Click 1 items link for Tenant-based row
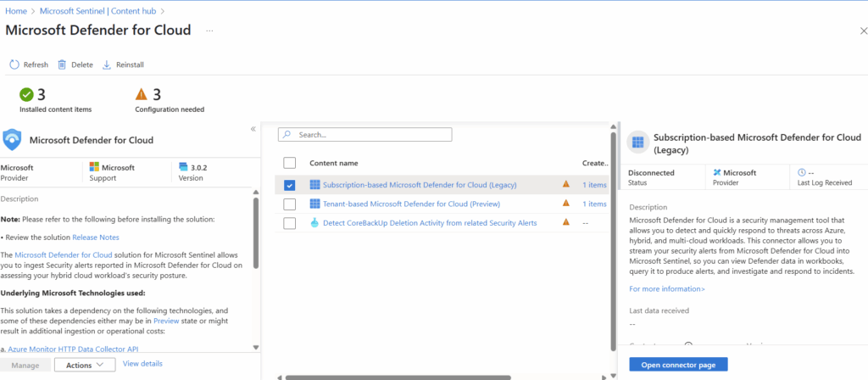 pyautogui.click(x=594, y=204)
